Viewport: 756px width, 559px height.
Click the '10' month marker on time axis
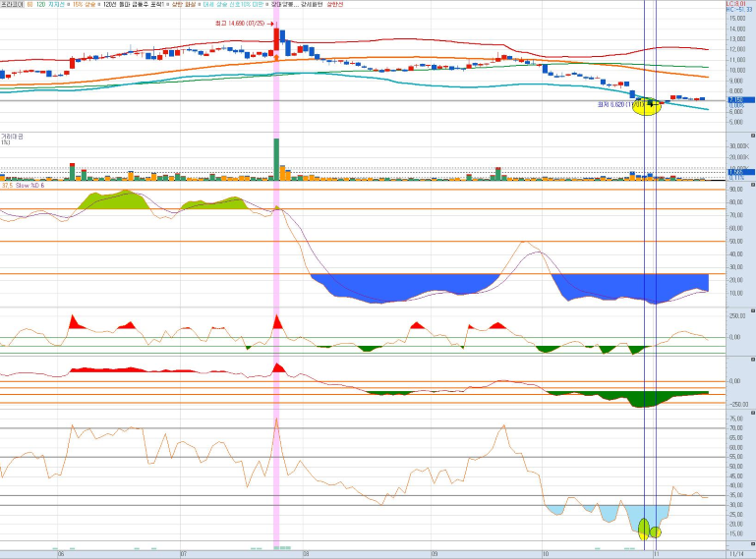pos(546,554)
